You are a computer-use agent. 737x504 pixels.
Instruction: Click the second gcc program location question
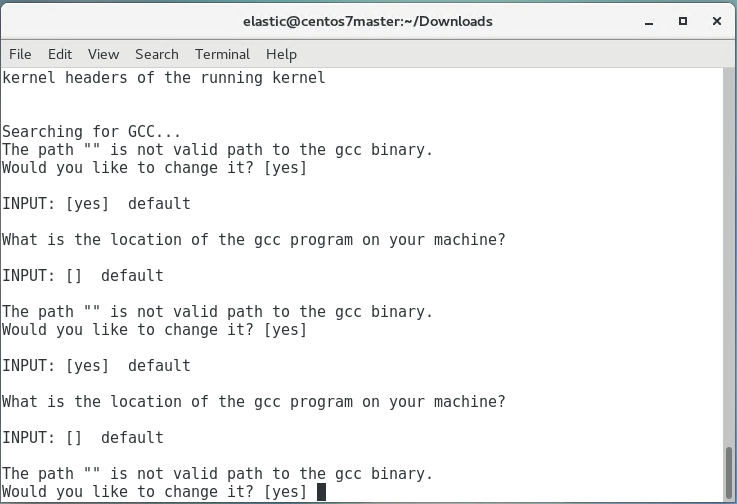(x=254, y=402)
